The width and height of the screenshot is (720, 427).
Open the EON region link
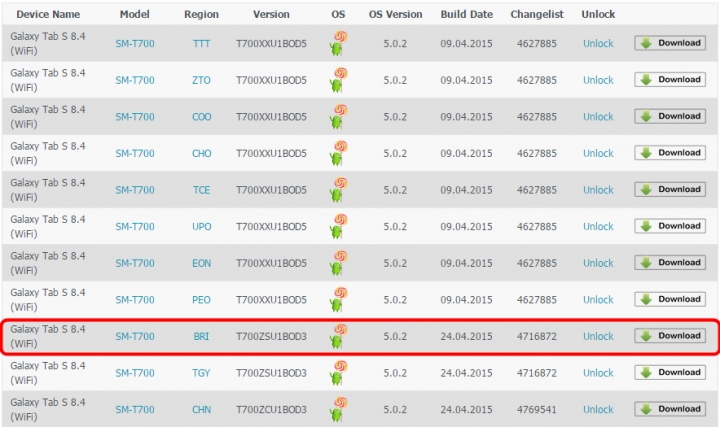click(x=202, y=263)
